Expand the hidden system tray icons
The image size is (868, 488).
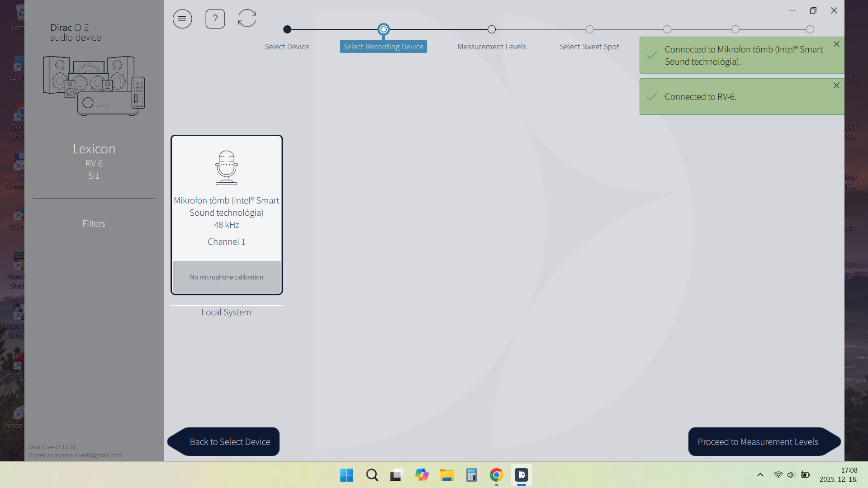[x=760, y=475]
